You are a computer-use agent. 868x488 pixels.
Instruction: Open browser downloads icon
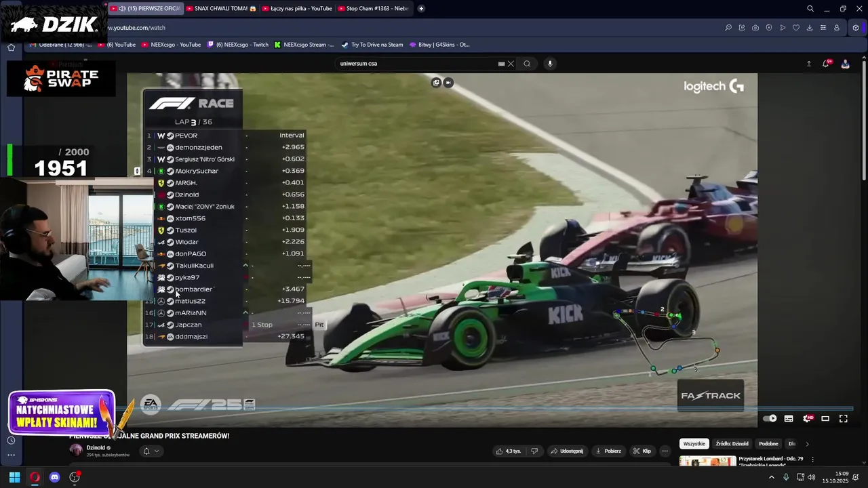pos(810,28)
